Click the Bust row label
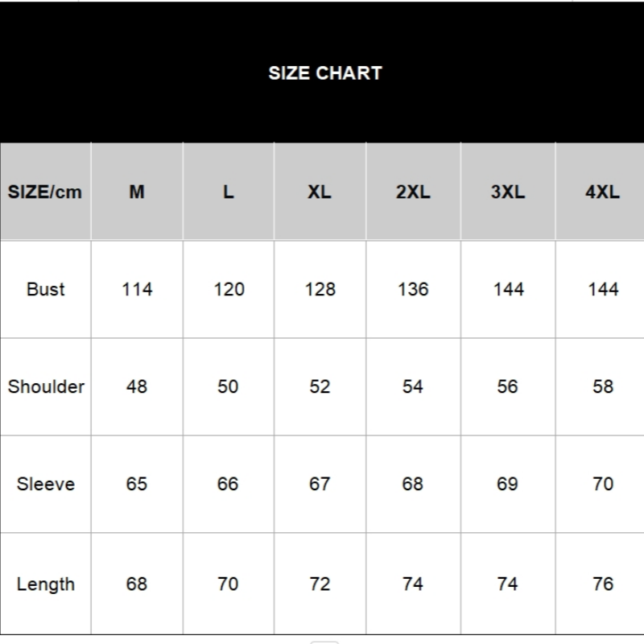The height and width of the screenshot is (644, 644). tap(45, 289)
